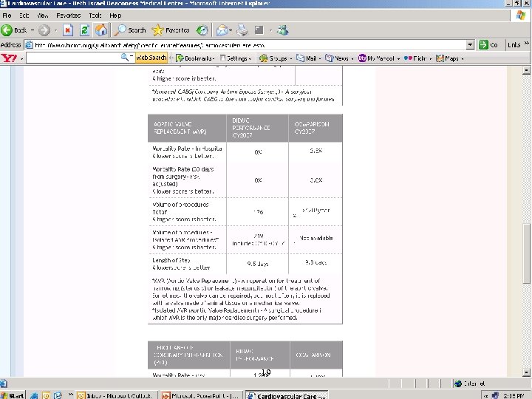532x399 pixels.
Task: Expand the Back button history dropdown
Action: [x=33, y=30]
